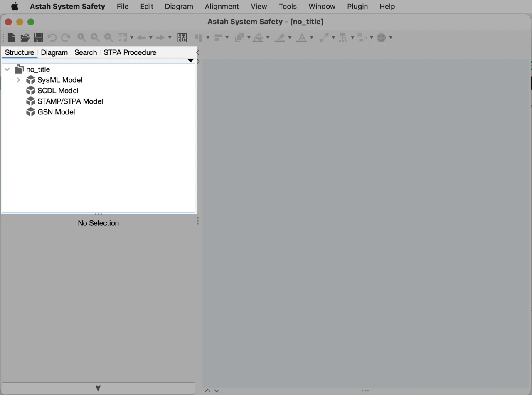Open the font color dropdown arrow
The height and width of the screenshot is (395, 532).
(x=311, y=38)
